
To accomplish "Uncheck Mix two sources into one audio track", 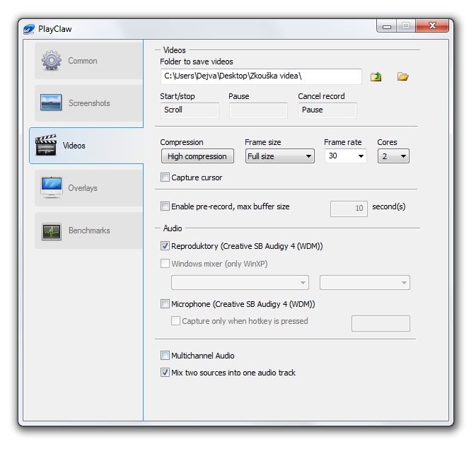I will click(x=165, y=373).
